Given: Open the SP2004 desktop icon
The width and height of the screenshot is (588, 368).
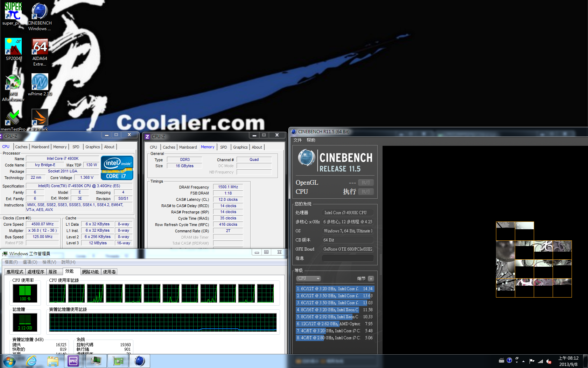Looking at the screenshot, I should pyautogui.click(x=13, y=49).
